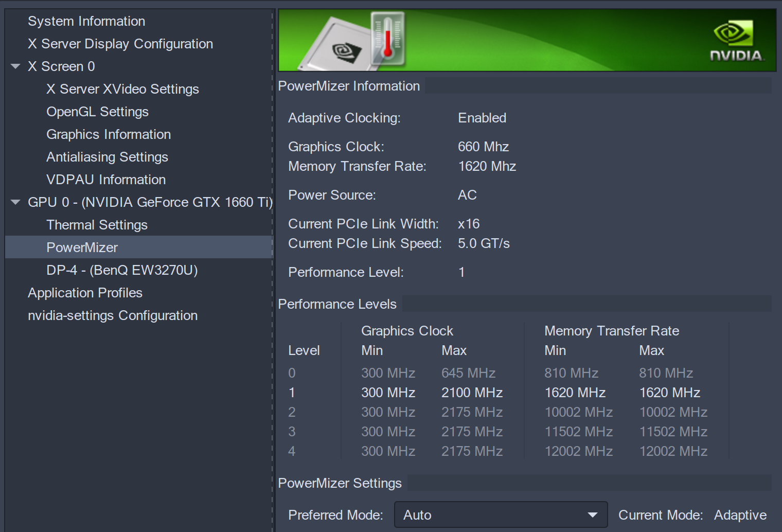This screenshot has height=532, width=782.
Task: Open Application Profiles
Action: pyautogui.click(x=85, y=293)
